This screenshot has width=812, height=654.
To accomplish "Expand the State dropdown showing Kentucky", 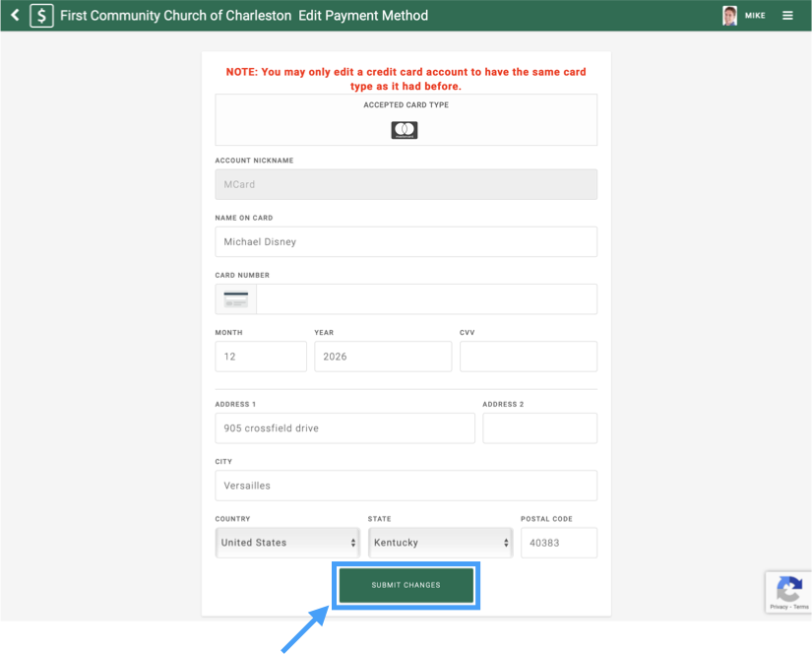I will (x=441, y=543).
